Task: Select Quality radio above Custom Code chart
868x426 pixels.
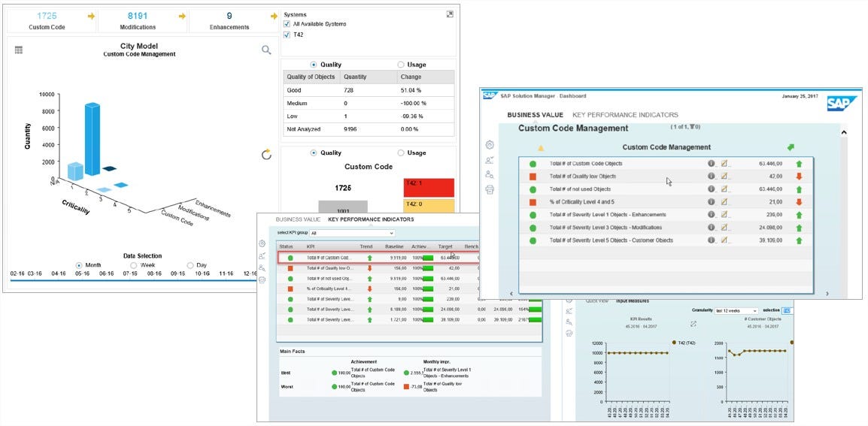Action: [314, 153]
